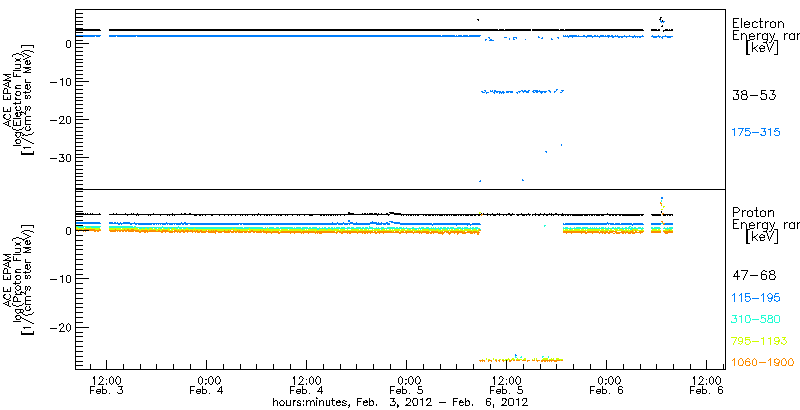
Task: Click the 0:00 Feb. 5 time label
Action: 407,385
